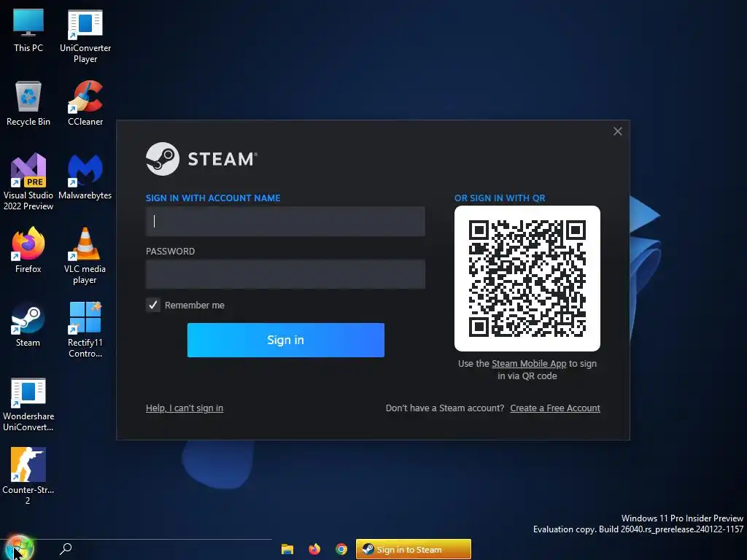Viewport: 747px width, 560px height.
Task: Select Wondershare UniConverter desktop icon
Action: tap(28, 404)
